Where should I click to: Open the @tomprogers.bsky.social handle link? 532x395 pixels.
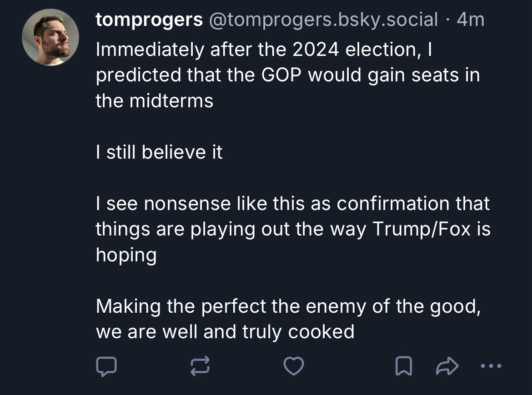pos(323,20)
